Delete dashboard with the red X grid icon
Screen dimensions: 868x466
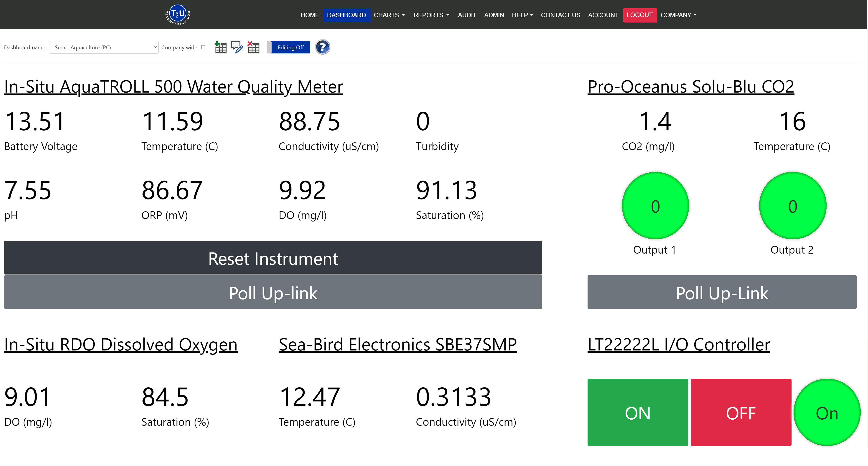pos(253,47)
